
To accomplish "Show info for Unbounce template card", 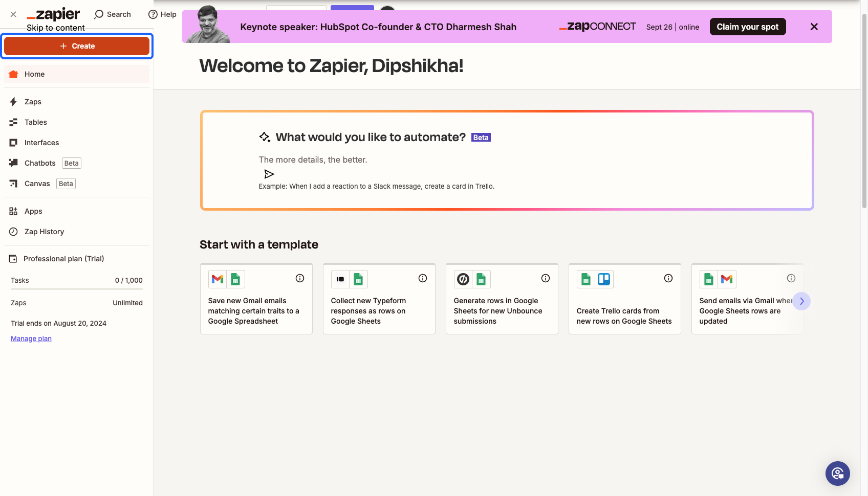I will tap(546, 278).
